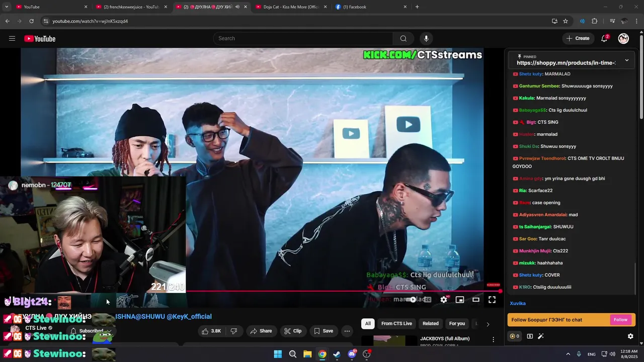Show hidden system tray icons
Viewport: 644px width, 362px height.
pos(568,354)
